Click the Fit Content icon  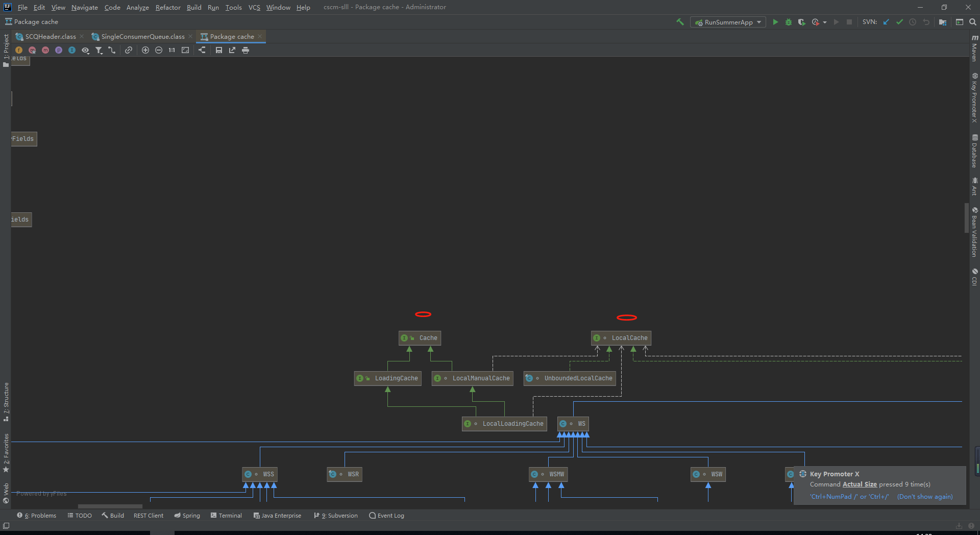[x=185, y=50]
